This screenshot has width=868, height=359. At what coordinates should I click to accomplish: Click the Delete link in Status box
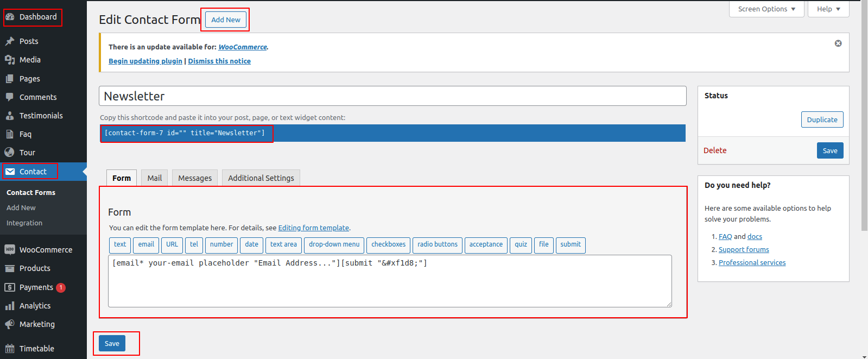coord(715,150)
